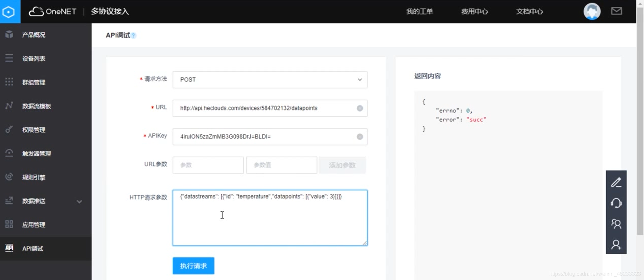Click the 添加参数 button
Image resolution: width=644 pixels, height=280 pixels.
342,165
